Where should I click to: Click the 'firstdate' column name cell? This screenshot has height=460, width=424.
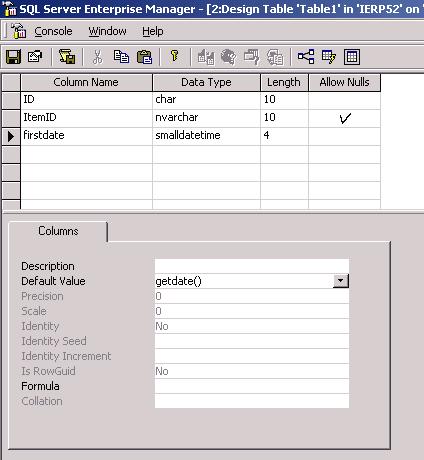pyautogui.click(x=86, y=136)
